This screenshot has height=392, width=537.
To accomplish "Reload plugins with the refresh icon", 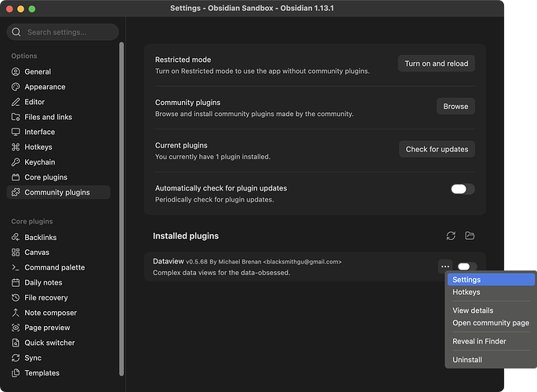I will 451,235.
